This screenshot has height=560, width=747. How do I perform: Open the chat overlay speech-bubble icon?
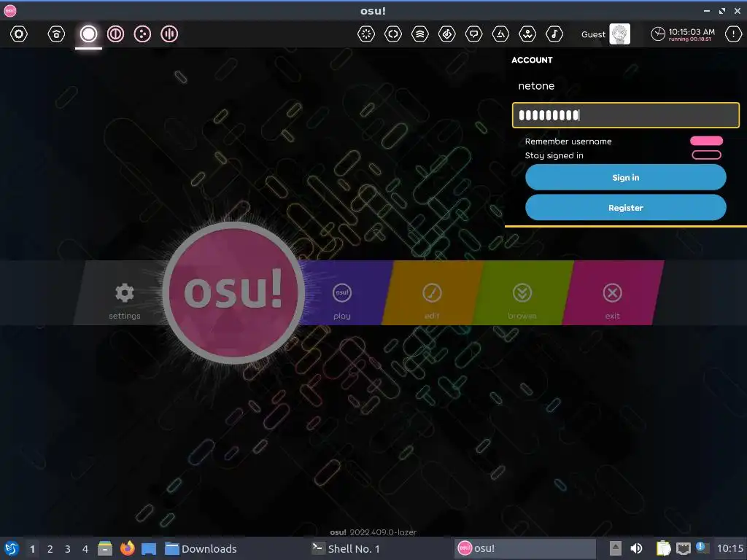click(x=473, y=34)
